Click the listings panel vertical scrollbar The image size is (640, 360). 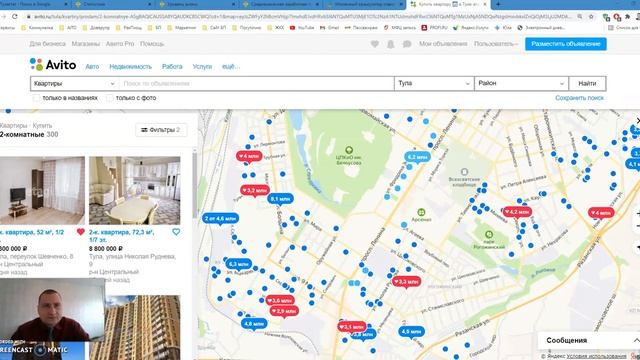pos(194,186)
